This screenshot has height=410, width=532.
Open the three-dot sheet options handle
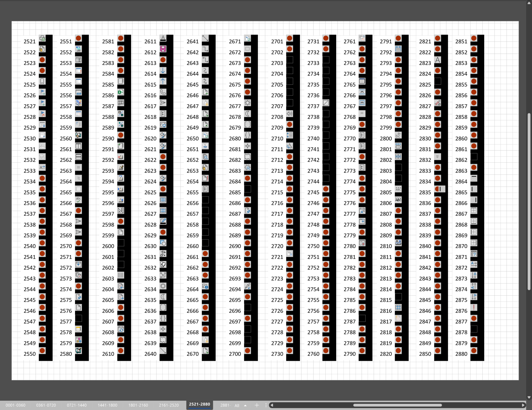pos(266,405)
